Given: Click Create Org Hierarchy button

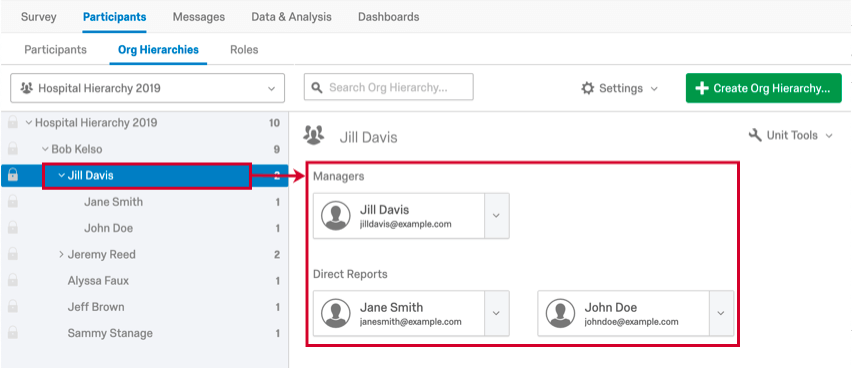Looking at the screenshot, I should click(x=763, y=88).
